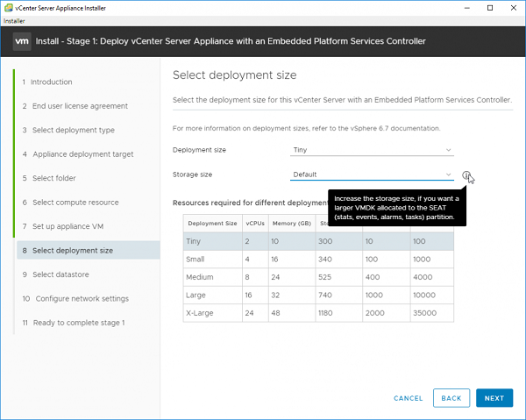This screenshot has height=420, width=526.
Task: Go to Select deployment type step
Action: 68,130
